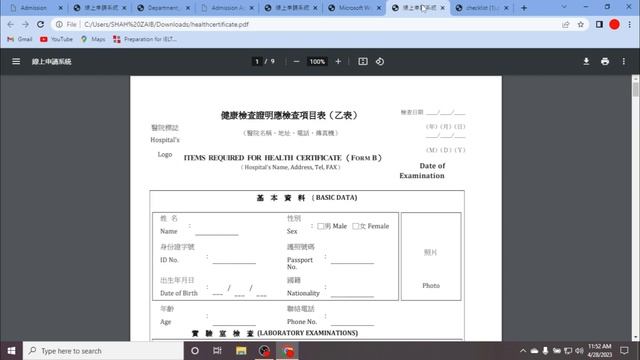Open the Maps bookmark
640x360 pixels.
pos(93,39)
